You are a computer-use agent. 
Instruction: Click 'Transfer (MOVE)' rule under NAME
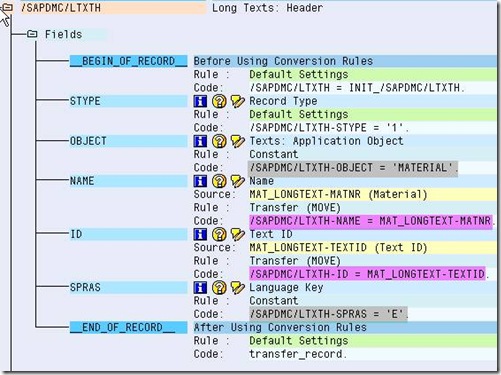295,208
